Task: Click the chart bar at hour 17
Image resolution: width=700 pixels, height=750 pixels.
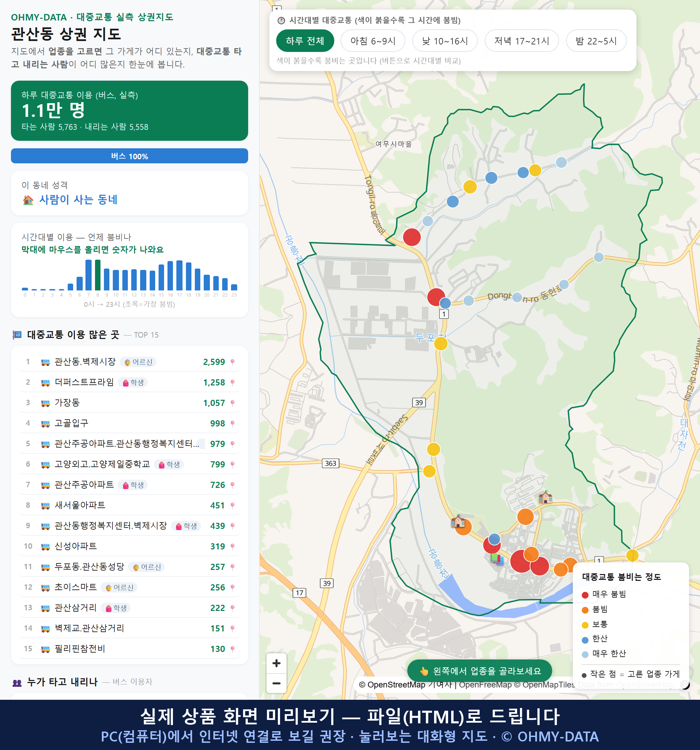Action: tap(179, 275)
